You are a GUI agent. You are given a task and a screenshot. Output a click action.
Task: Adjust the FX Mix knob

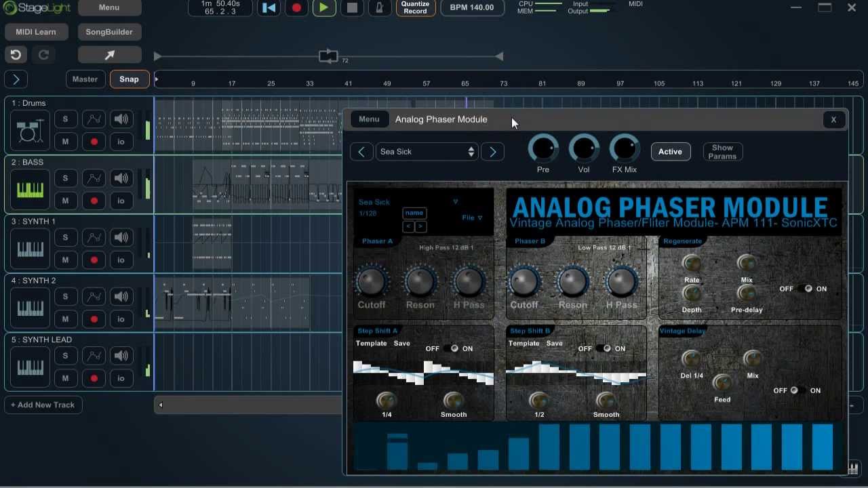(625, 148)
